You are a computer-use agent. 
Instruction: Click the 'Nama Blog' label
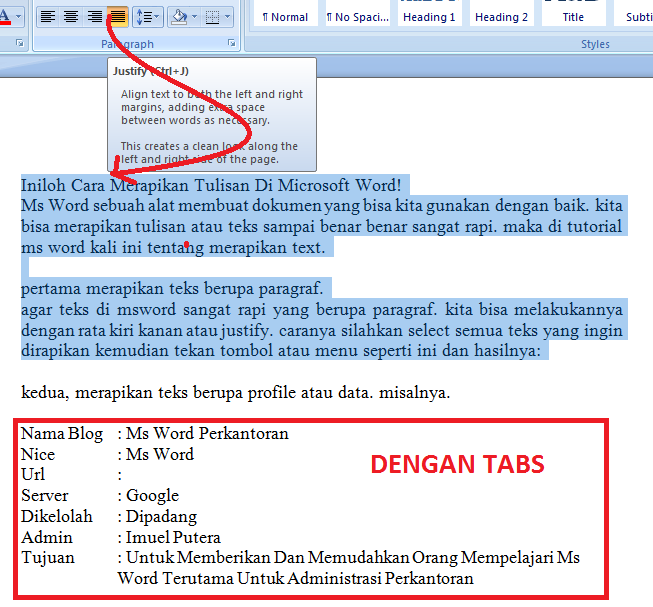coord(62,433)
